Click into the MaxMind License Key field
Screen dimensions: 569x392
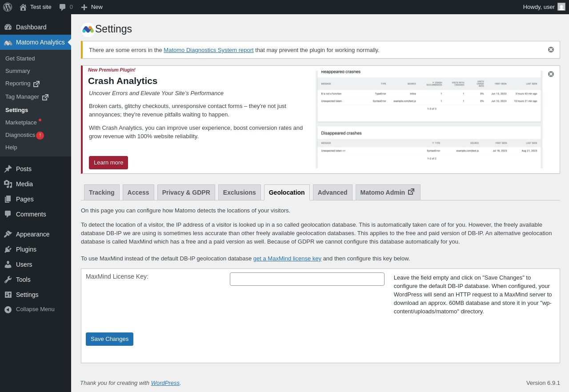pyautogui.click(x=307, y=279)
